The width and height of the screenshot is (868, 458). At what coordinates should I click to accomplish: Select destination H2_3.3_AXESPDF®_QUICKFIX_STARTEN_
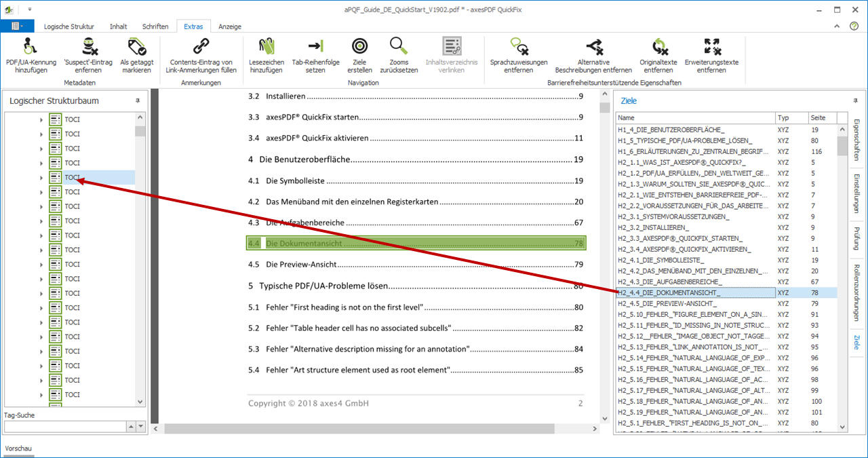696,238
